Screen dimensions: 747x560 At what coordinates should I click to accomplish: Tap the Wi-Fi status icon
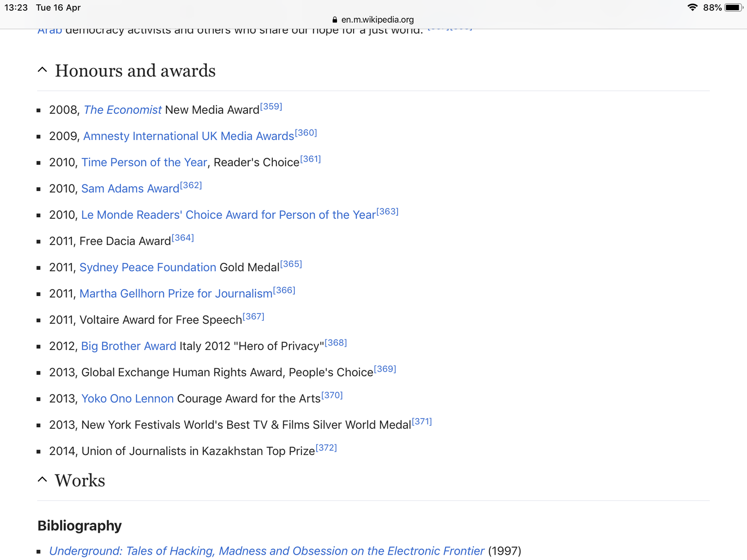[x=693, y=7]
